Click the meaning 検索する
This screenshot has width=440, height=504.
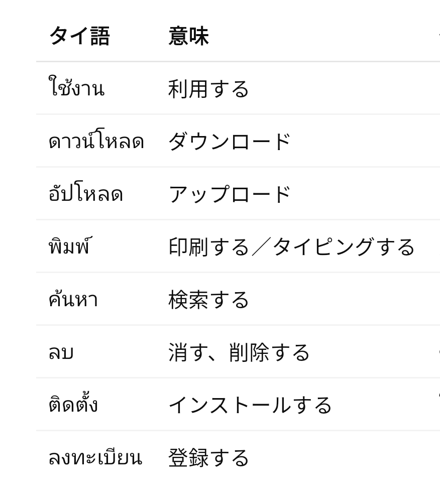pyautogui.click(x=208, y=300)
